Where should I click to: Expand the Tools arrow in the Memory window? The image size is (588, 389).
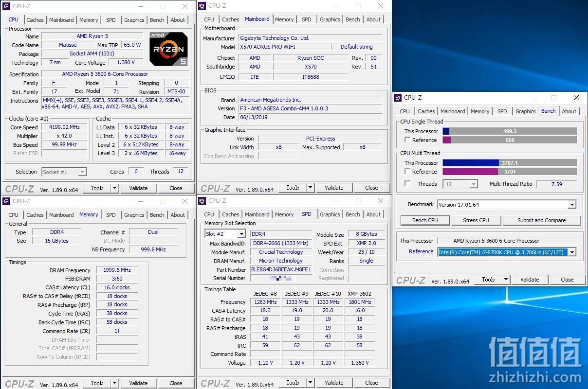pos(115,383)
